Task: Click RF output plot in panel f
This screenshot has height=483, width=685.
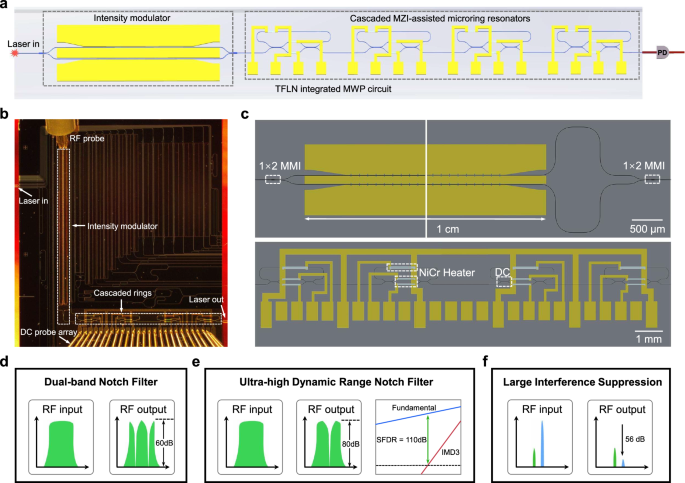Action: coord(620,437)
